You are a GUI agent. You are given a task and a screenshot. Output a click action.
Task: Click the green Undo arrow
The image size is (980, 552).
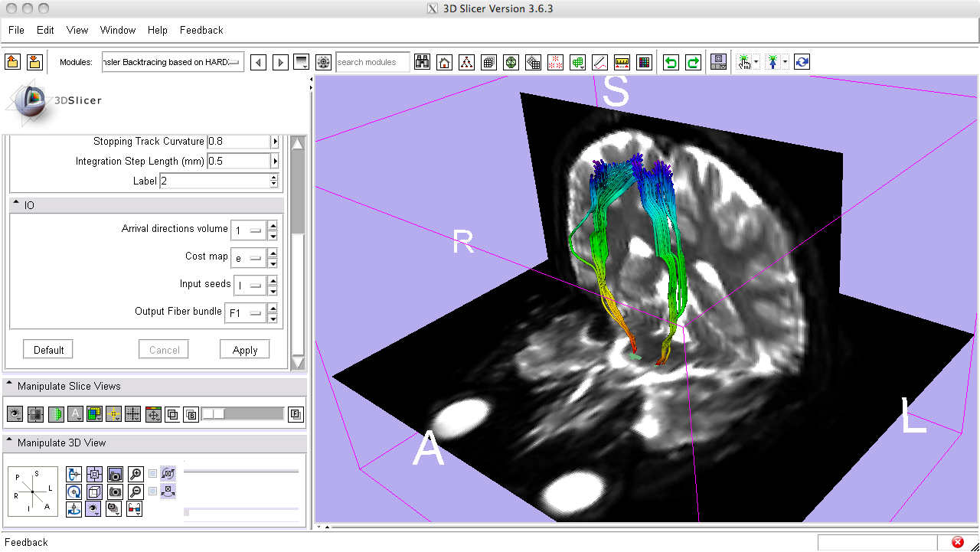pyautogui.click(x=671, y=62)
